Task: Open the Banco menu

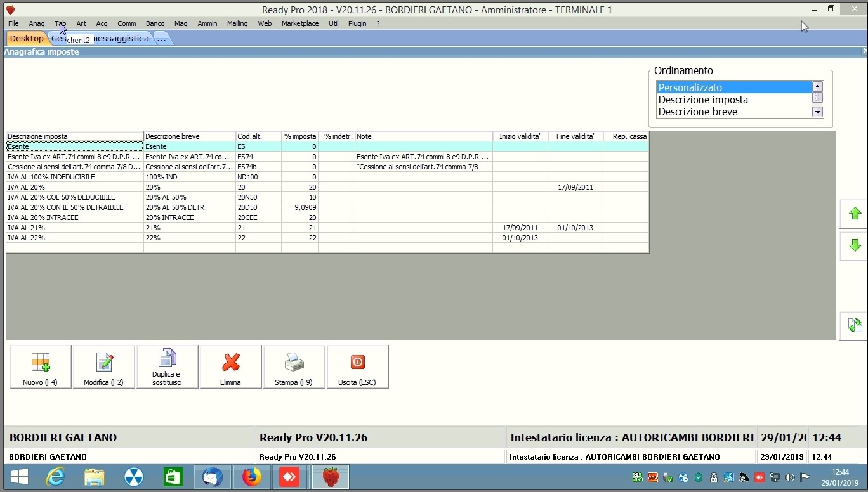Action: [x=155, y=23]
